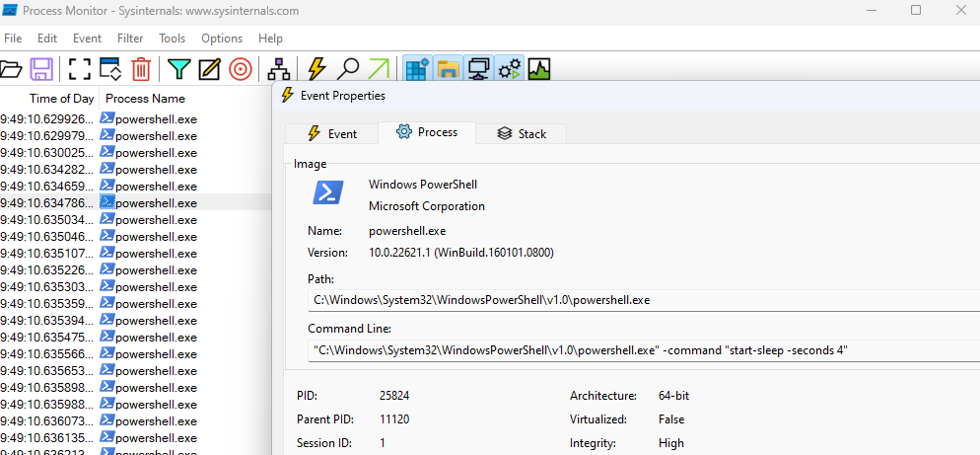The height and width of the screenshot is (455, 980).
Task: Click the Find magnifier toolbar icon
Action: click(347, 69)
